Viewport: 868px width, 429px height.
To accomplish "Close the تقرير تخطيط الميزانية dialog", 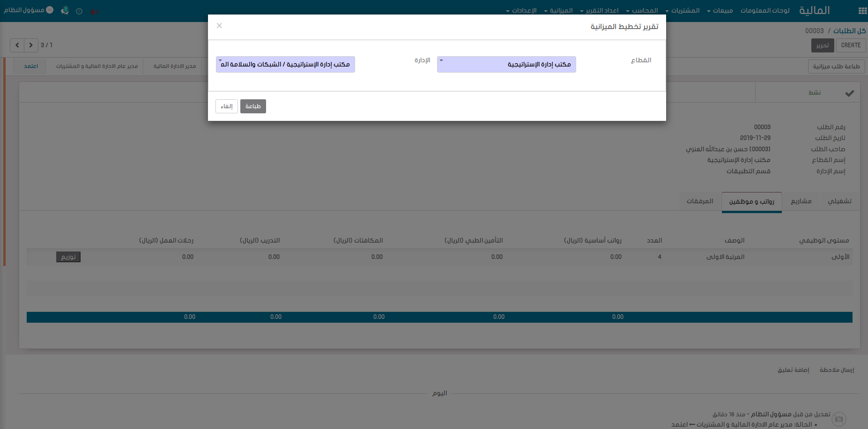I will (x=219, y=26).
